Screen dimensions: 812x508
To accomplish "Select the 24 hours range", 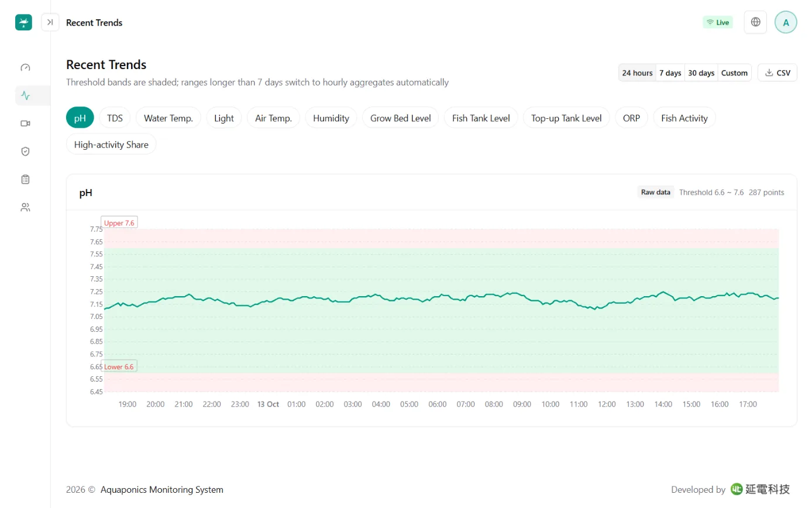I will click(x=637, y=73).
